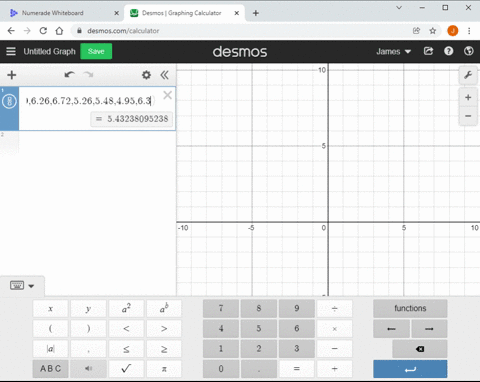
Task: Open the expression list settings gear
Action: pyautogui.click(x=146, y=75)
